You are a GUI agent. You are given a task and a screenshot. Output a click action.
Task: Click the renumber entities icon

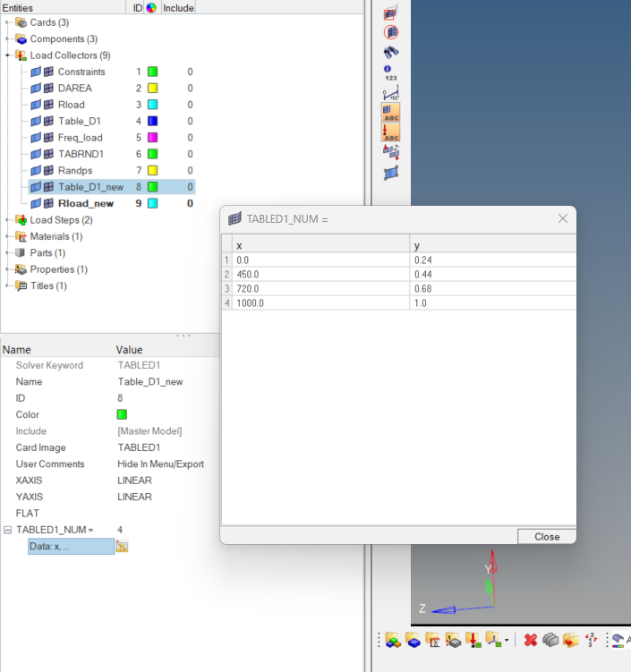[x=591, y=640]
